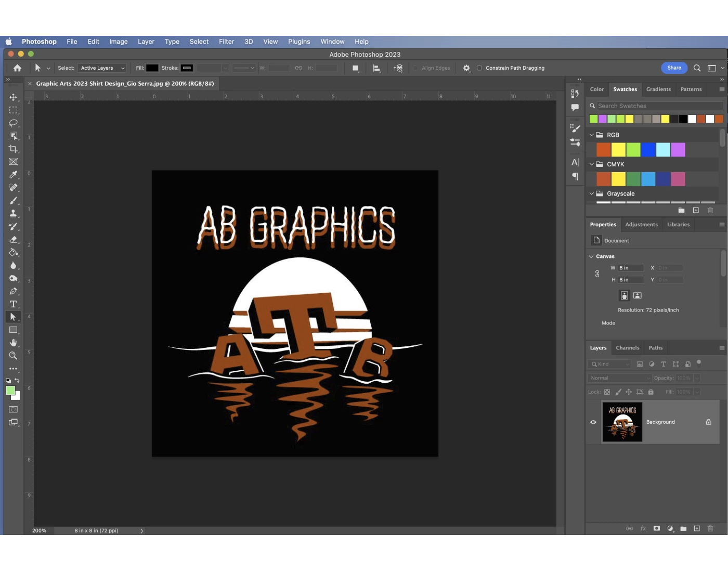Viewport: 728px width, 572px height.
Task: Delete layer using trash icon in Layers panel
Action: click(x=710, y=528)
